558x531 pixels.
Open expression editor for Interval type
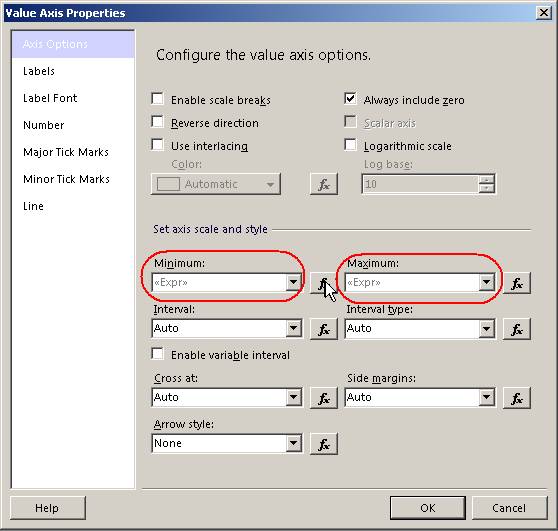coord(517,329)
